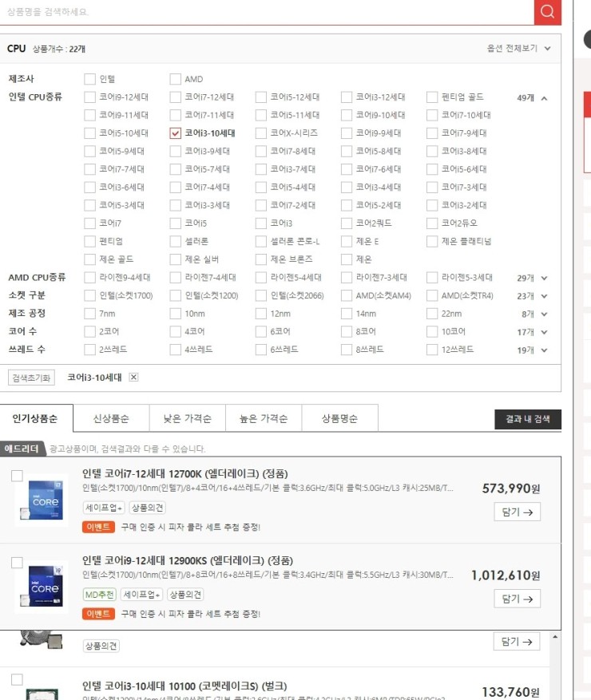Image resolution: width=591 pixels, height=700 pixels.
Task: Check the 인텔 manufacturer checkbox
Action: [89, 79]
